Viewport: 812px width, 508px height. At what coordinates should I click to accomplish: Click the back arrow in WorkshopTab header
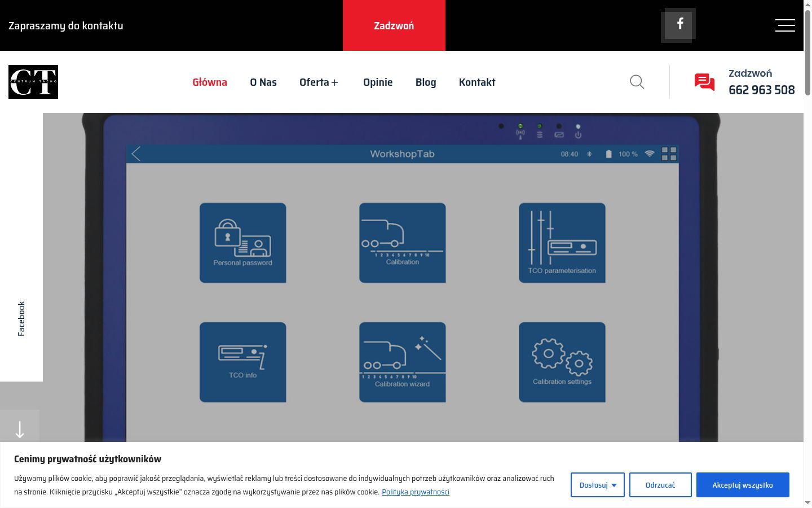pyautogui.click(x=136, y=154)
